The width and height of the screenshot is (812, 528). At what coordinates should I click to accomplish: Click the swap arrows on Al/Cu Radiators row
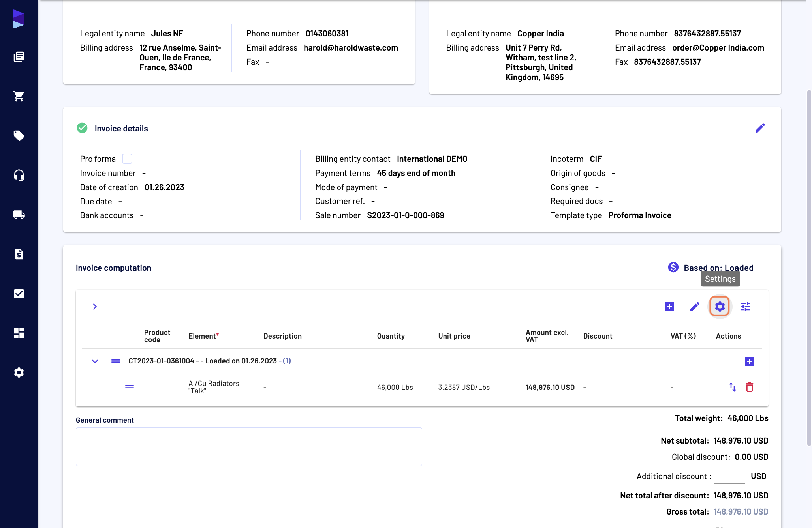point(732,387)
